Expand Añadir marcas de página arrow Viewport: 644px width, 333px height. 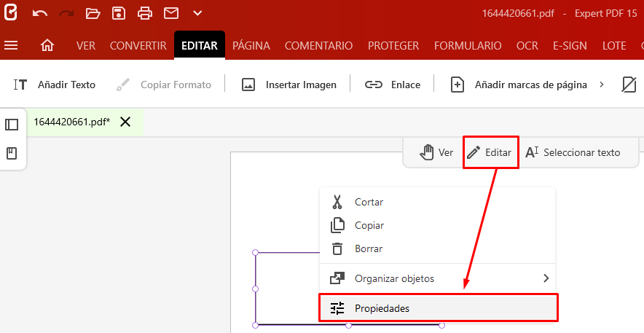[x=602, y=85]
